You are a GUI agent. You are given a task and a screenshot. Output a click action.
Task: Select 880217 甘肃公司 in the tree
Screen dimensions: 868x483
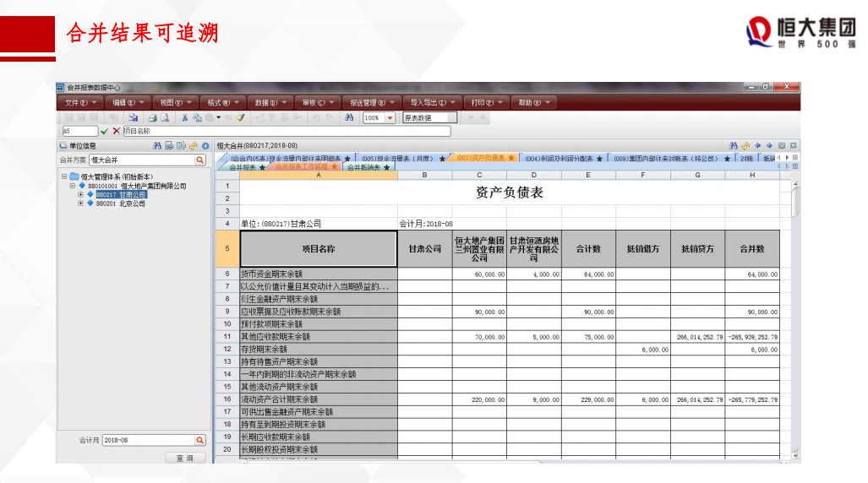121,195
